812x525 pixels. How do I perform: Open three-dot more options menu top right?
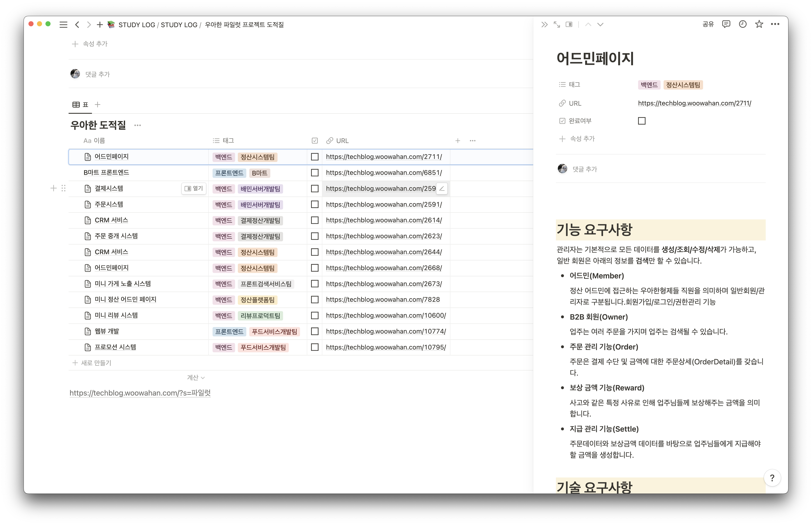click(775, 24)
